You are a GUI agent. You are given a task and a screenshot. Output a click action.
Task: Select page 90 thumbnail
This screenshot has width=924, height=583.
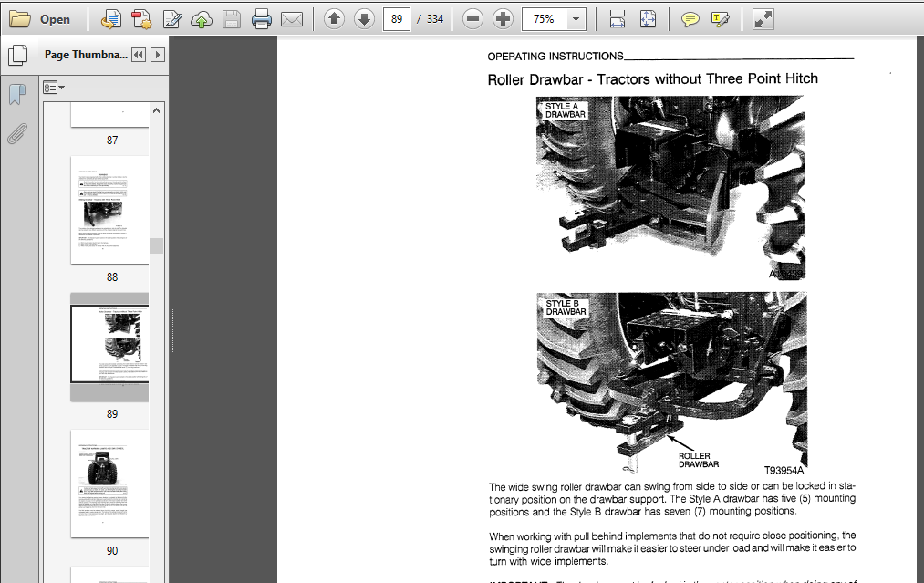(x=109, y=484)
